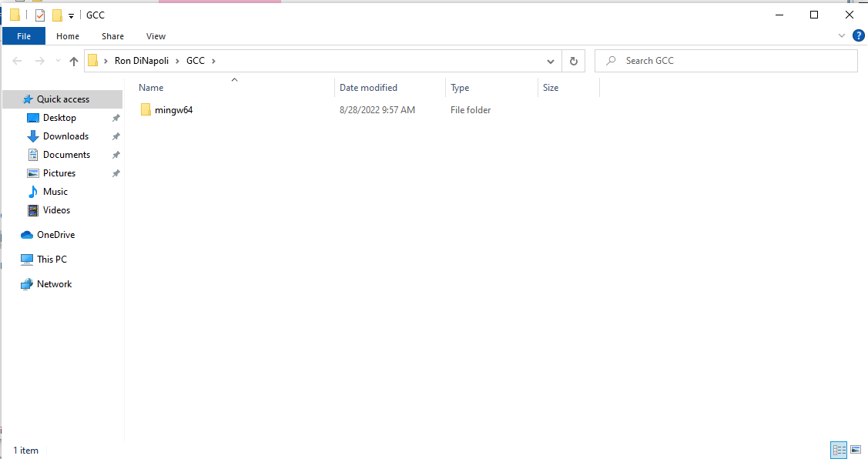Switch to the View ribbon tab
This screenshot has height=459, width=868.
pos(156,36)
